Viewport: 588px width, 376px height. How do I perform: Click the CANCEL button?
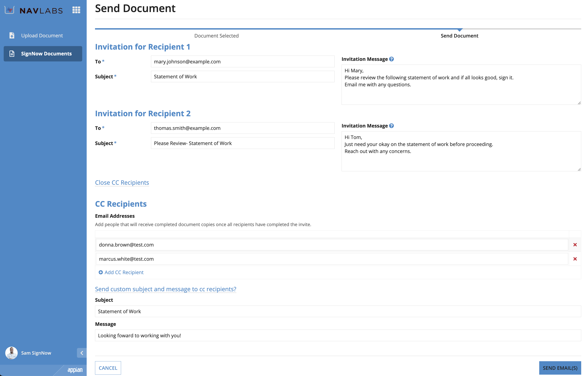(x=108, y=368)
